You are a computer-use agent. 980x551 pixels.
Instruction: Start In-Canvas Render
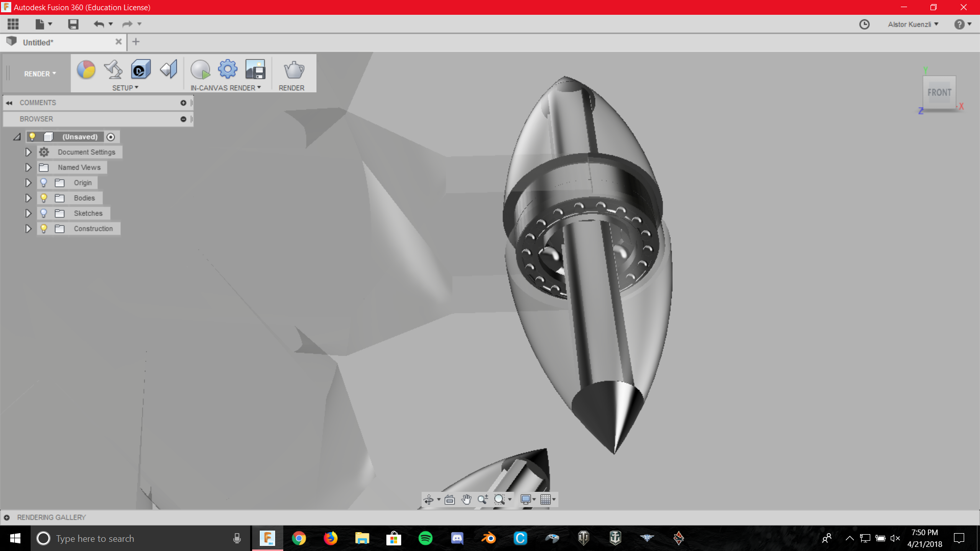click(x=201, y=70)
